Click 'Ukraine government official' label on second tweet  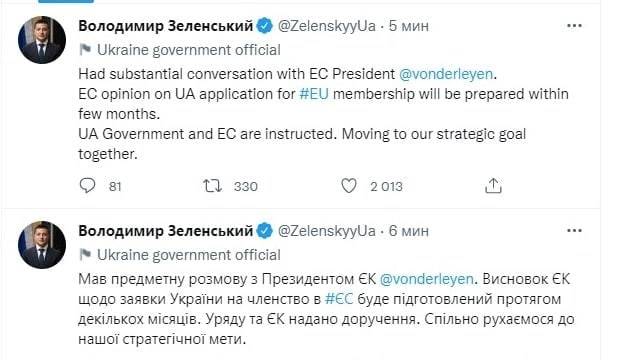pos(189,255)
